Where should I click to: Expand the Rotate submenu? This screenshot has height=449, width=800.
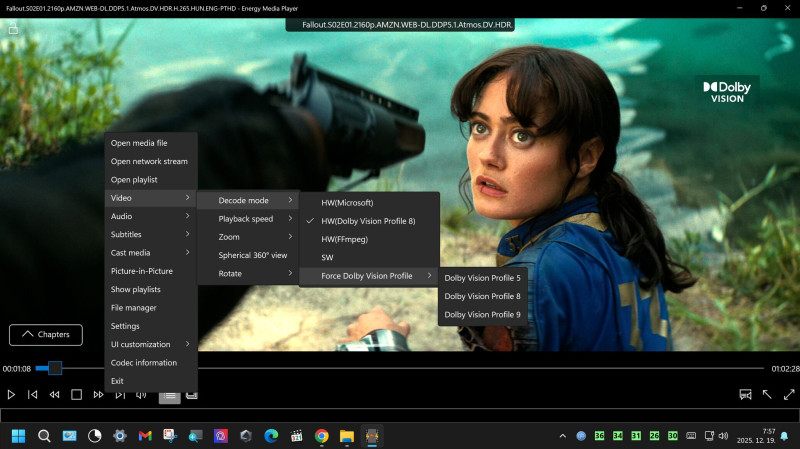[x=248, y=273]
